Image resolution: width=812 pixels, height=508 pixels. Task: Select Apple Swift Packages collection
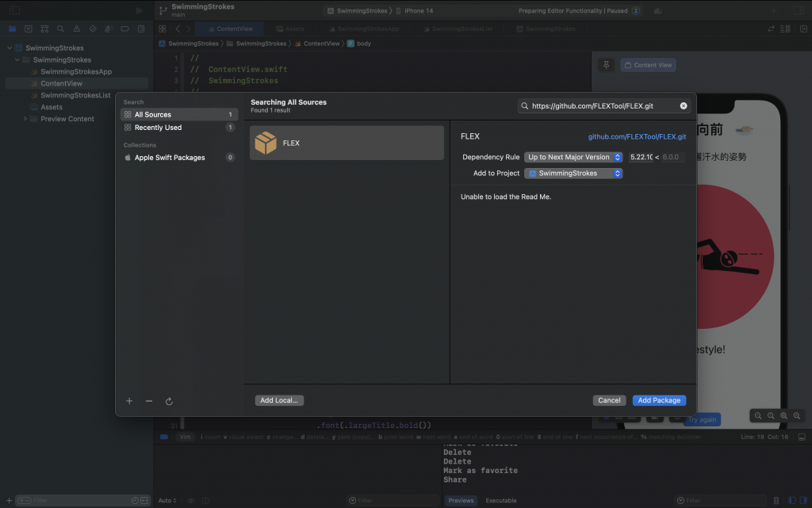(179, 157)
